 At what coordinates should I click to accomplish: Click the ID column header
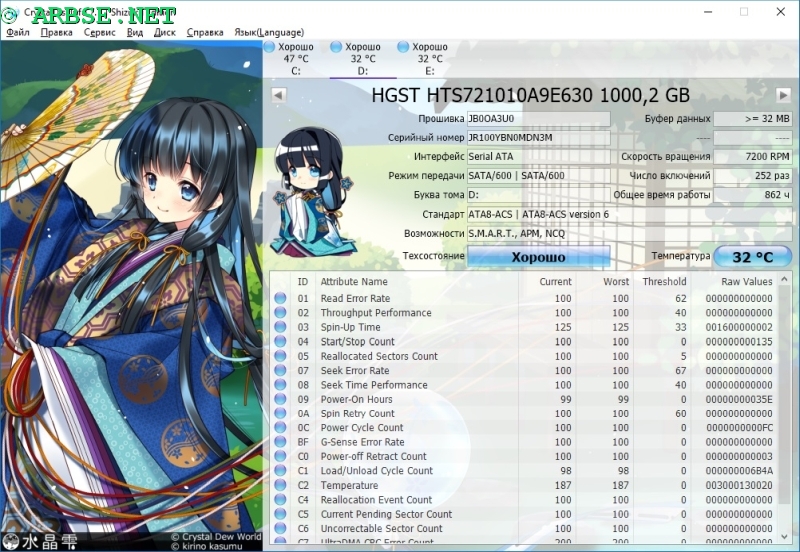pyautogui.click(x=303, y=282)
